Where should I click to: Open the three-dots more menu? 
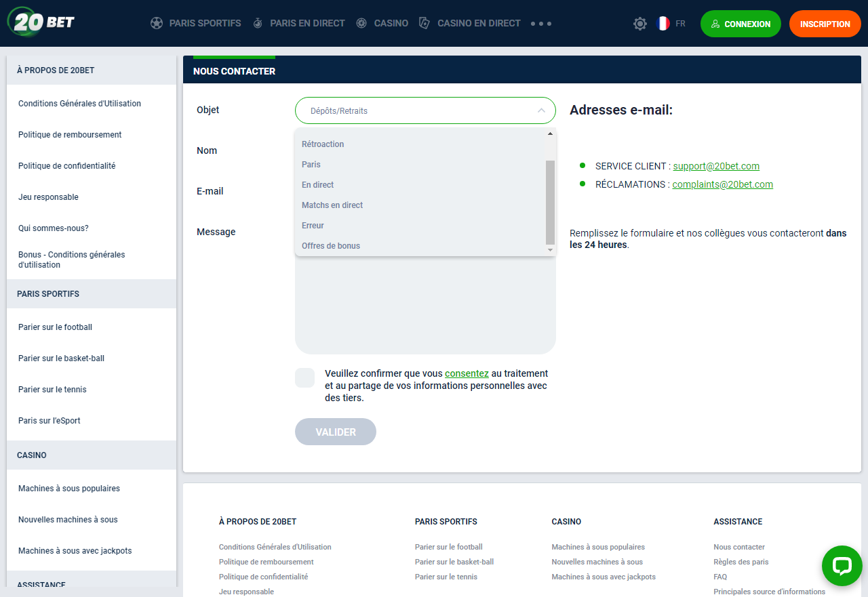tap(540, 24)
